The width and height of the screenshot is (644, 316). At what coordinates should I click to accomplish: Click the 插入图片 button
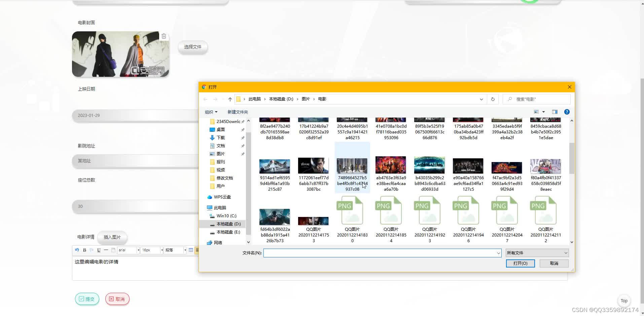coord(112,237)
